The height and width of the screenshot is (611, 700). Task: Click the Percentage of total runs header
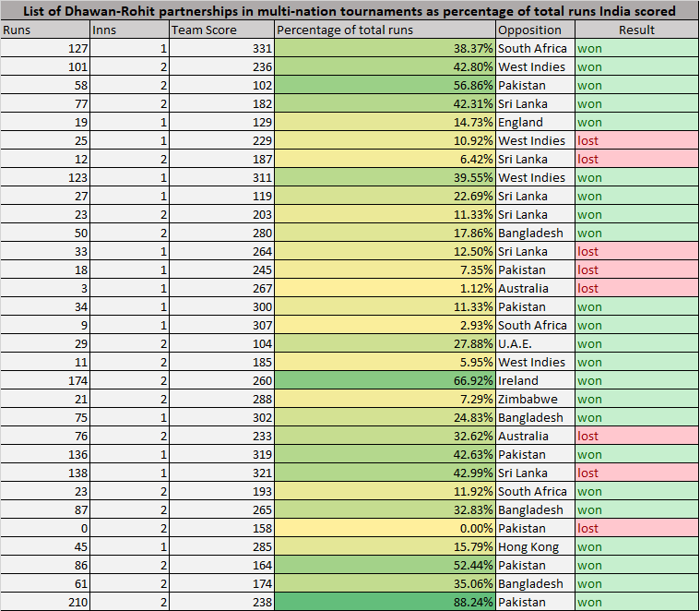[x=385, y=30]
